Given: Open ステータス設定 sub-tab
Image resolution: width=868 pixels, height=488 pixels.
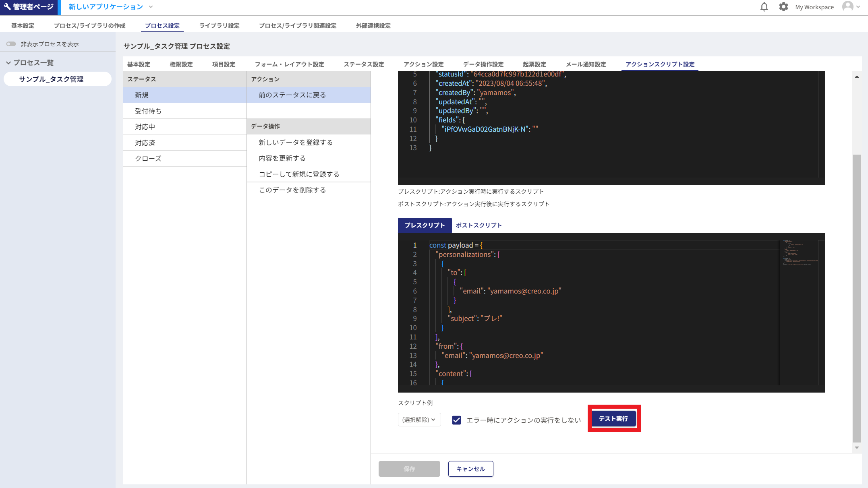Looking at the screenshot, I should tap(364, 64).
